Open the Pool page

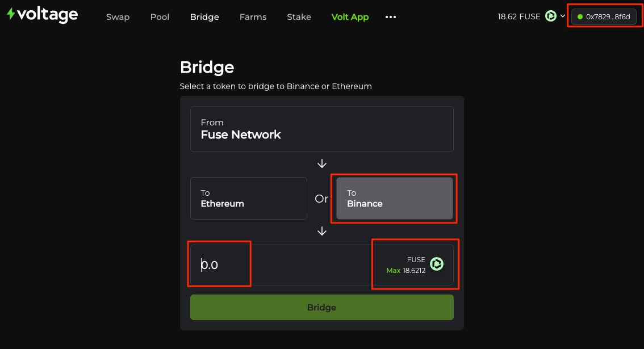point(160,17)
